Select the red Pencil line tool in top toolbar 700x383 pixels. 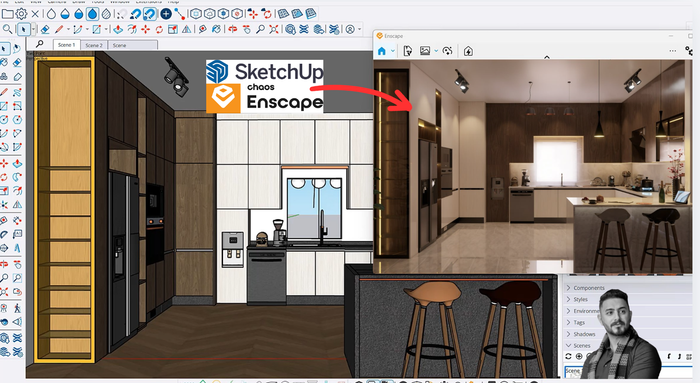[59, 29]
